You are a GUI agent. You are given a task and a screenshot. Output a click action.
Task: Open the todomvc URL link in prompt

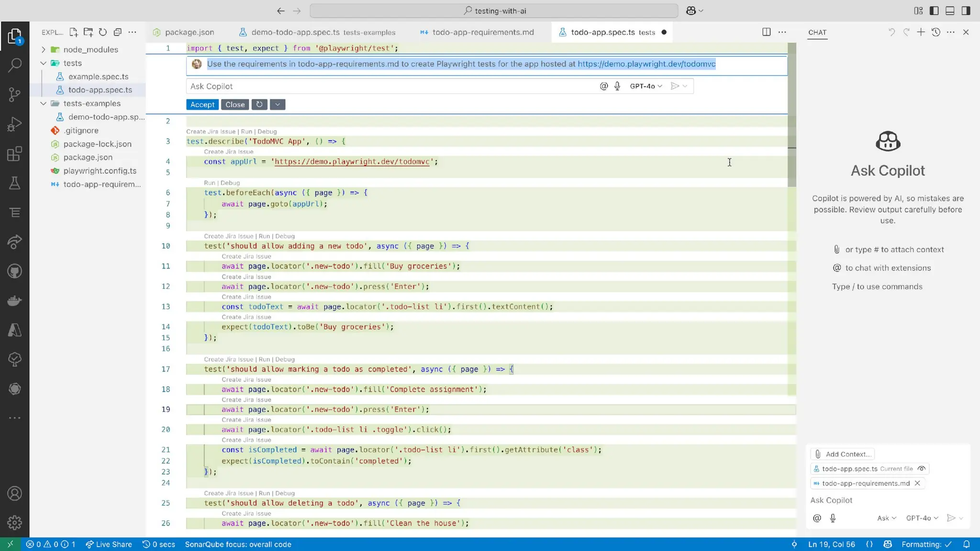pyautogui.click(x=646, y=64)
